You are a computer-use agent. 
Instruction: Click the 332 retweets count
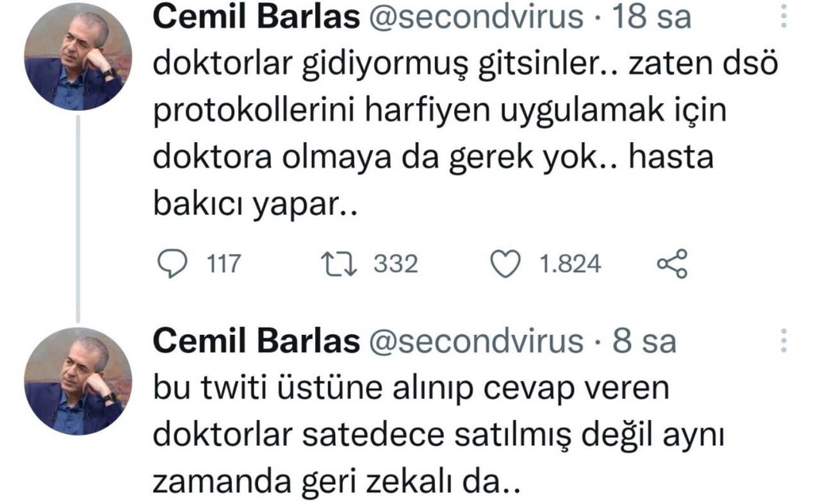(395, 264)
